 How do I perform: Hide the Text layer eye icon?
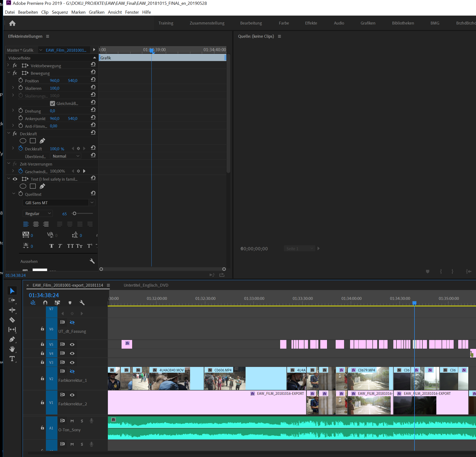(x=15, y=179)
